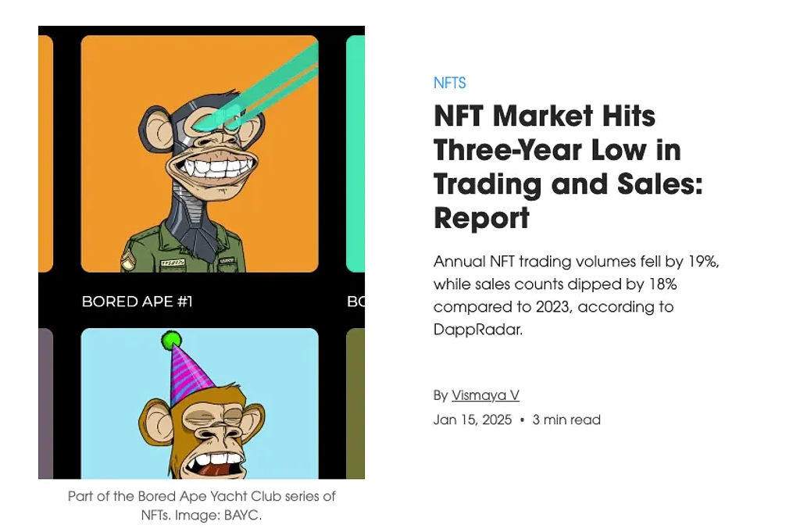Click the Bored Ape Yacht Club image caption
800x532 pixels.
(x=202, y=505)
